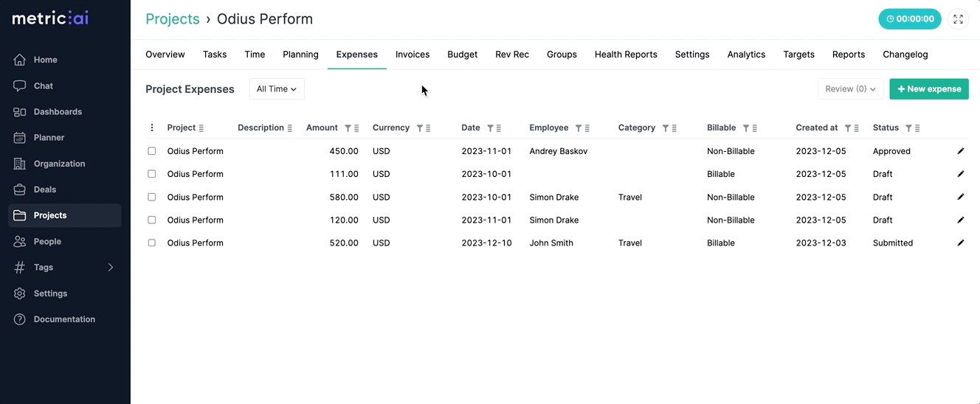
Task: Check the box for the 520.00 John Smith expense
Action: [x=152, y=243]
